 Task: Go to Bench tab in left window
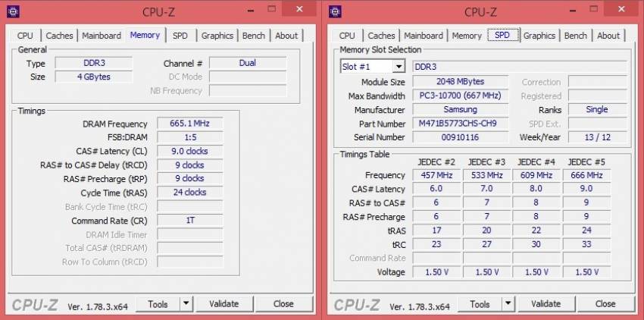click(254, 36)
